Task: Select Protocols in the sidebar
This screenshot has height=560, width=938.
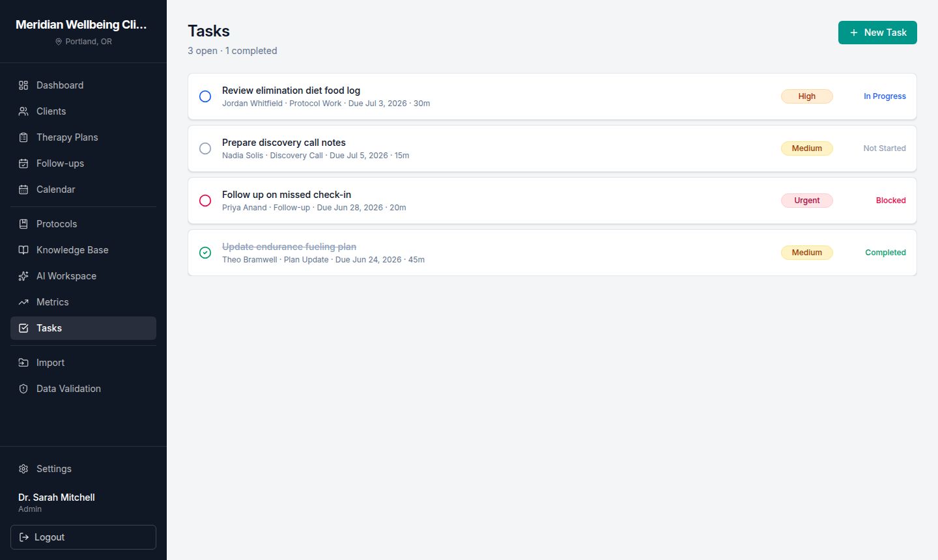Action: coord(83,224)
